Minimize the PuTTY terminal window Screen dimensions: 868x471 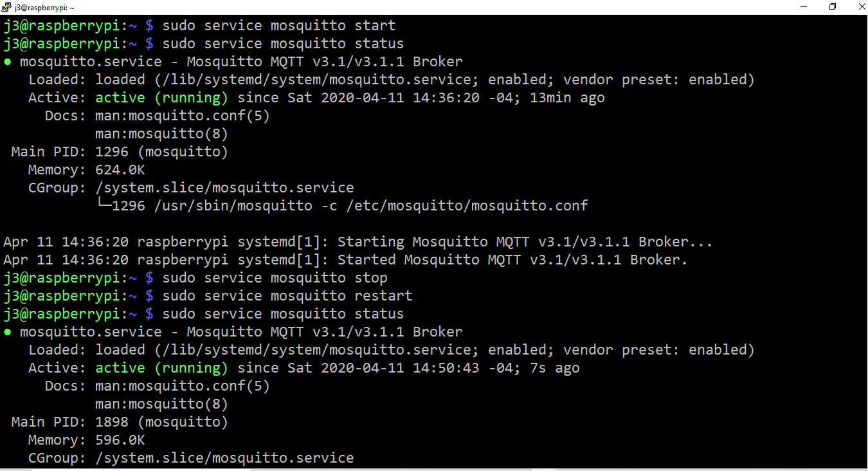click(804, 7)
